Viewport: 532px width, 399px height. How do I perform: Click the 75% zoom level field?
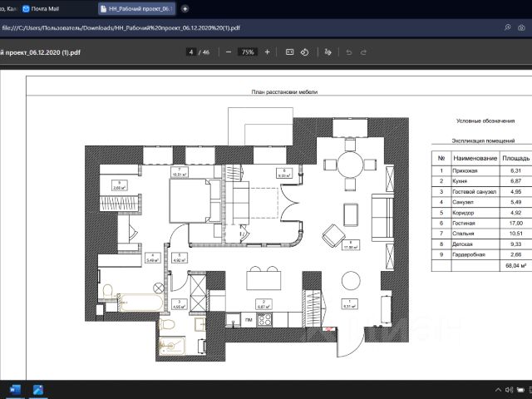248,52
